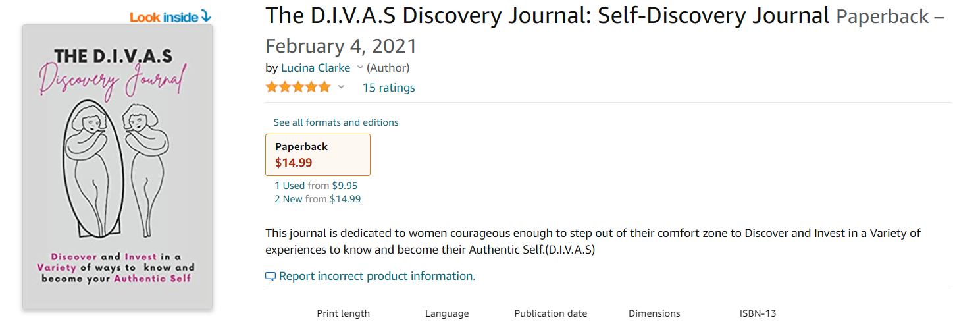This screenshot has width=980, height=326.
Task: Click the Language detail label
Action: [447, 313]
